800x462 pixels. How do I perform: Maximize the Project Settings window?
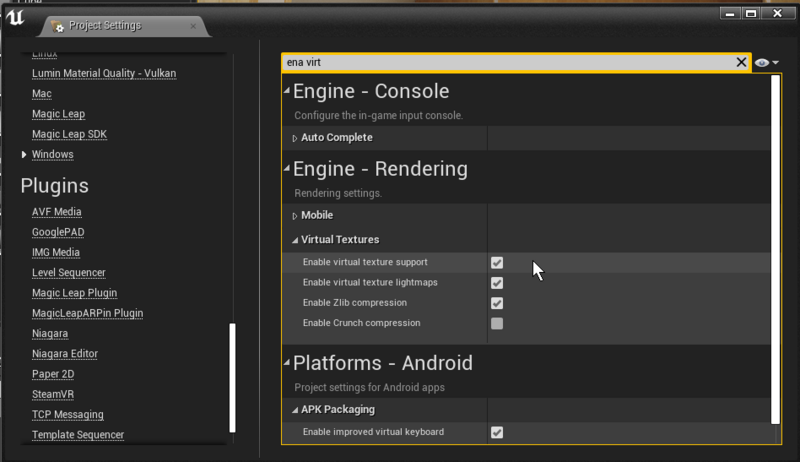tap(751, 14)
